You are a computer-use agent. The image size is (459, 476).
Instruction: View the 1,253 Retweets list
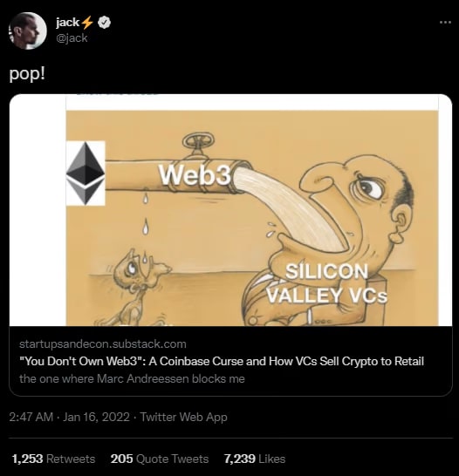point(53,459)
